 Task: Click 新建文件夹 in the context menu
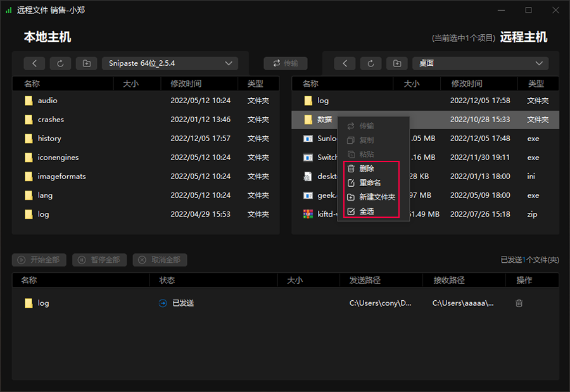(x=377, y=197)
